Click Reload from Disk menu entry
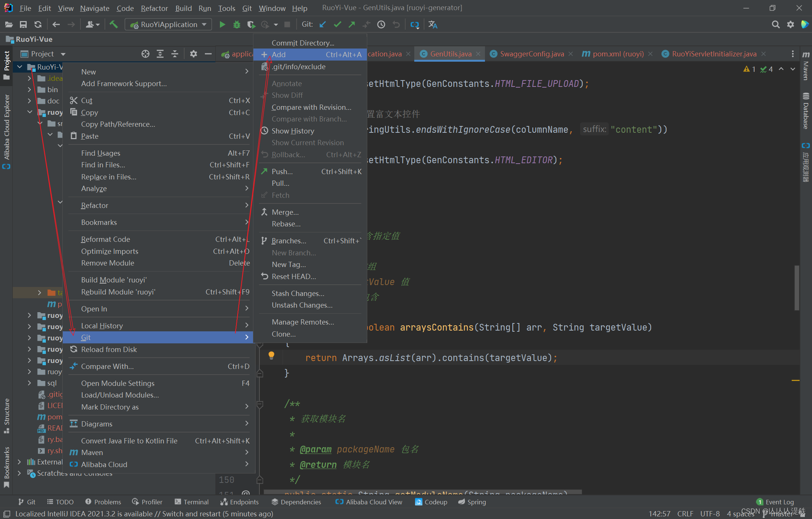The height and width of the screenshot is (519, 812). (x=109, y=349)
